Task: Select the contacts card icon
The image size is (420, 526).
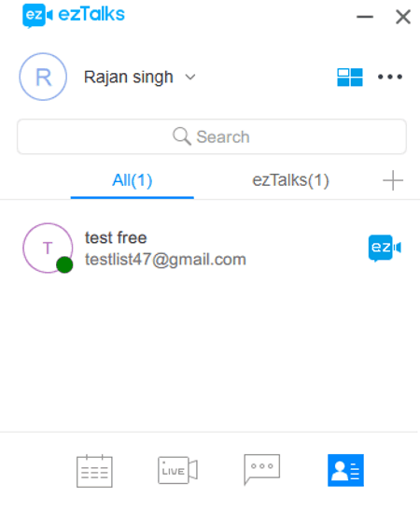Action: (345, 470)
